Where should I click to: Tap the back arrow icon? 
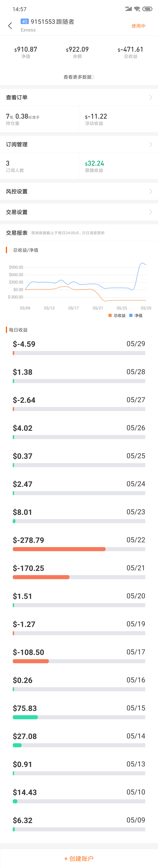point(10,26)
